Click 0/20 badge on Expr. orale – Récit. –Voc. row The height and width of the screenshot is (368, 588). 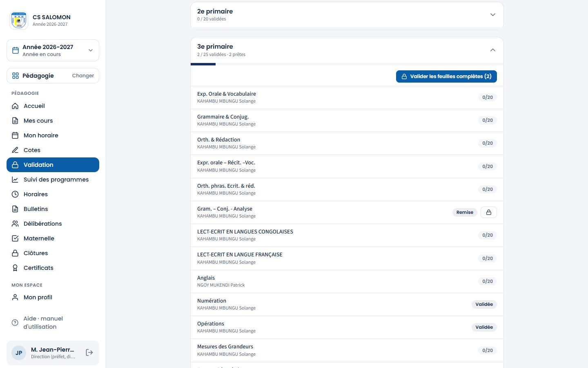pyautogui.click(x=488, y=166)
